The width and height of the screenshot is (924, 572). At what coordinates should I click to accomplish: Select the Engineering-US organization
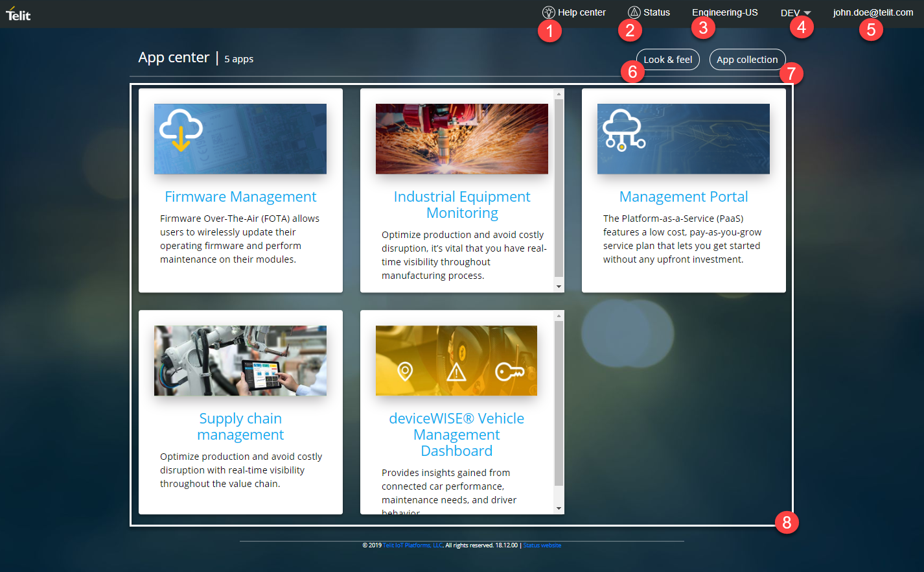click(724, 12)
